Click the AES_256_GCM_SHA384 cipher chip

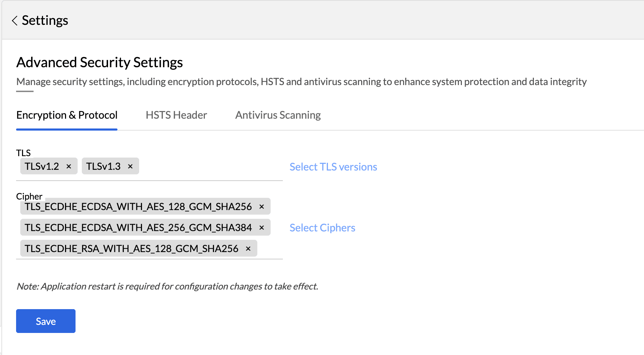pos(138,228)
